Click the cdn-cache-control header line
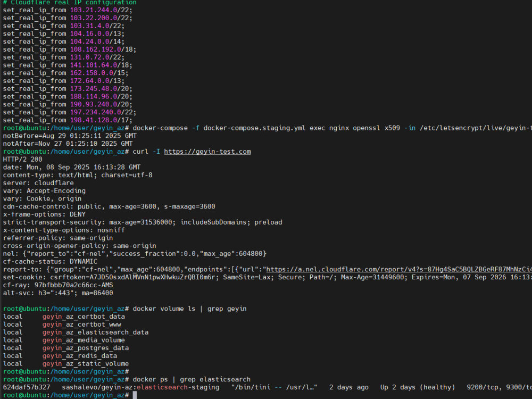 [x=109, y=206]
